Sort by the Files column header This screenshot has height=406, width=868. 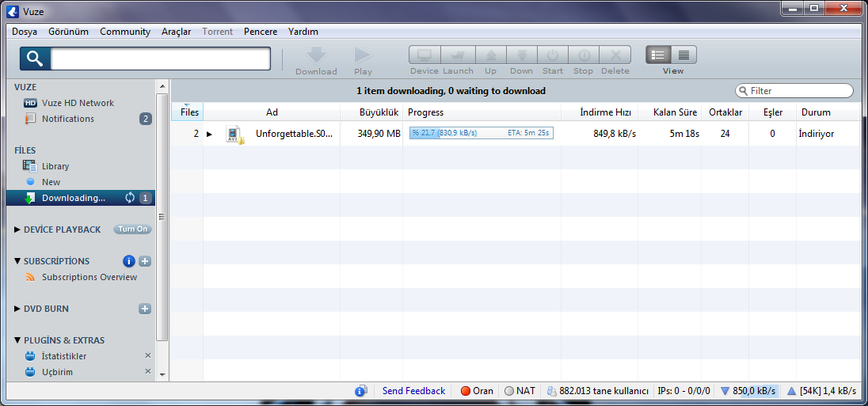[x=188, y=112]
